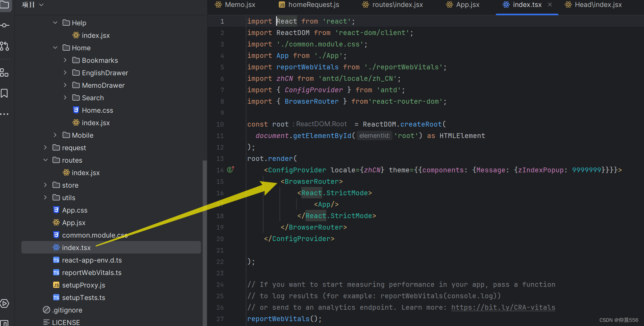Click the zIndexPopup value 9999999
The height and width of the screenshot is (326, 644).
(x=586, y=170)
